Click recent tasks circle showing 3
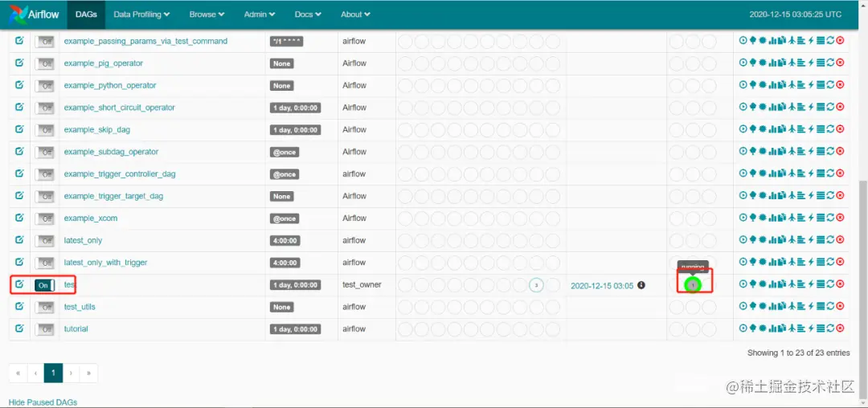The height and width of the screenshot is (408, 868). (536, 284)
